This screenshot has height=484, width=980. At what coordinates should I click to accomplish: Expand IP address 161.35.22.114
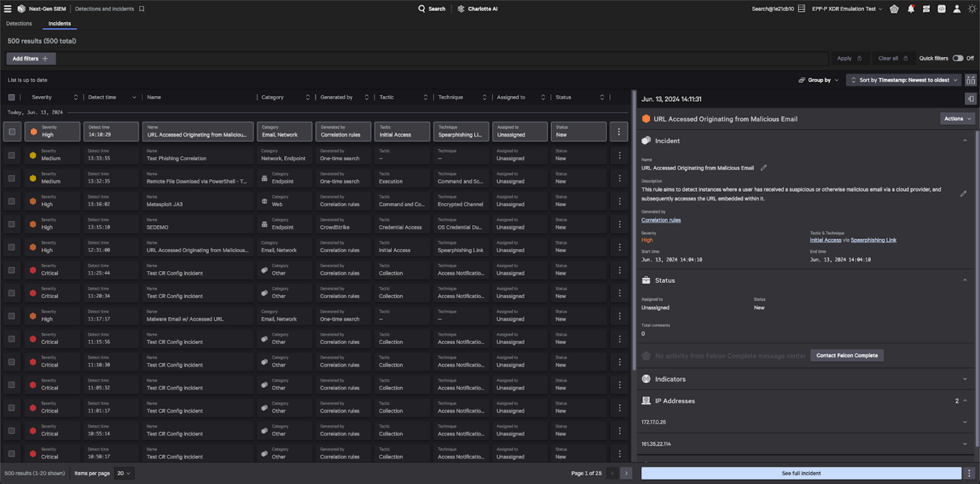coord(965,444)
